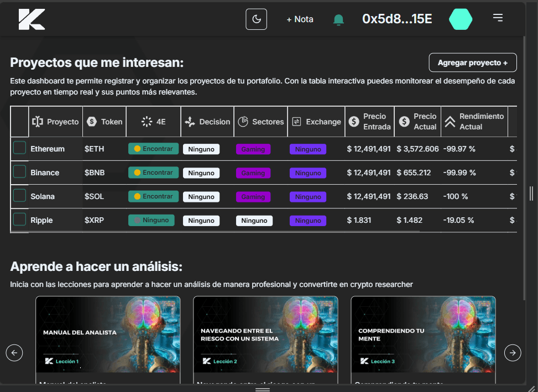Screen dimensions: 538x392
Task: Open Decision dropdown for Ethereum
Action: [201, 149]
